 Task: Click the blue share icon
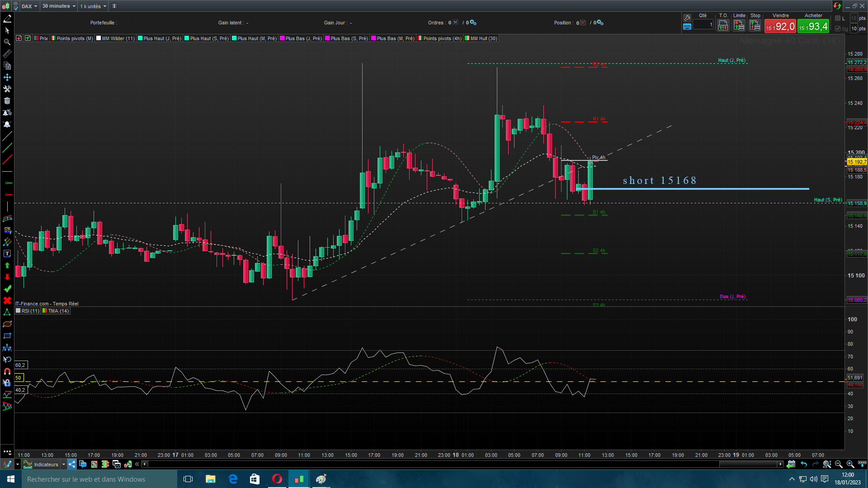click(x=72, y=464)
